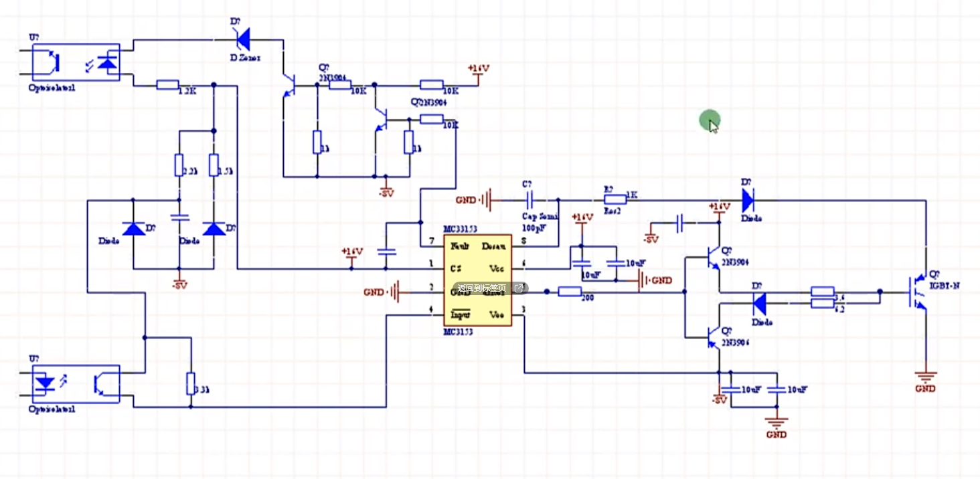Click the open-in-new-window icon beside 返回到标签页
This screenshot has width=980, height=479.
518,288
